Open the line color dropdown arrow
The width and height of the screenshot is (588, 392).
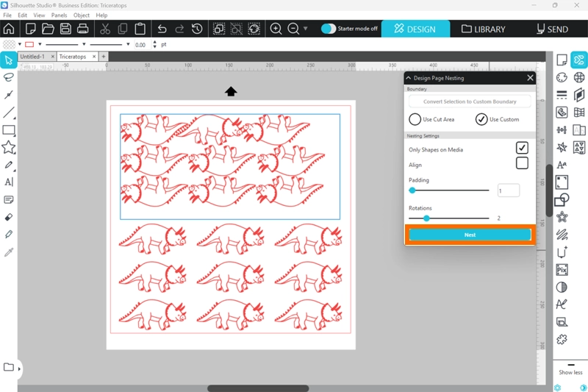39,44
